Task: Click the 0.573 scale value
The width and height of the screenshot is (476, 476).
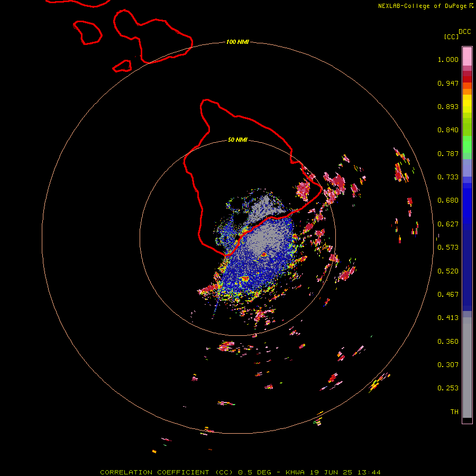Action: pos(448,248)
